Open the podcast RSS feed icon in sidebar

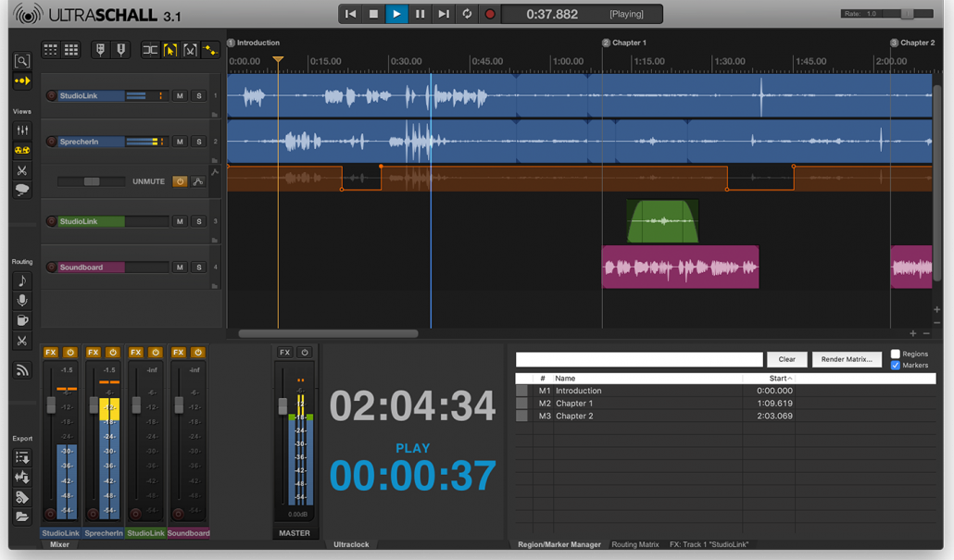(x=22, y=371)
